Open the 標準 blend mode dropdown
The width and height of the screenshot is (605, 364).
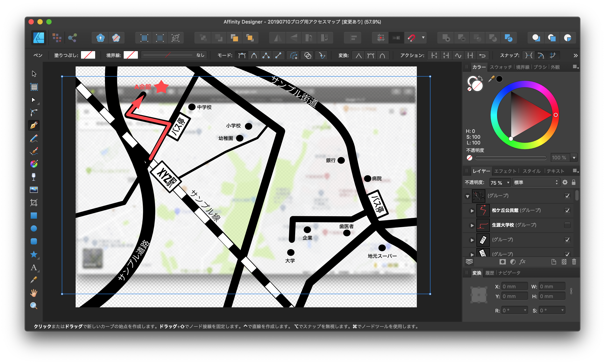(x=536, y=182)
